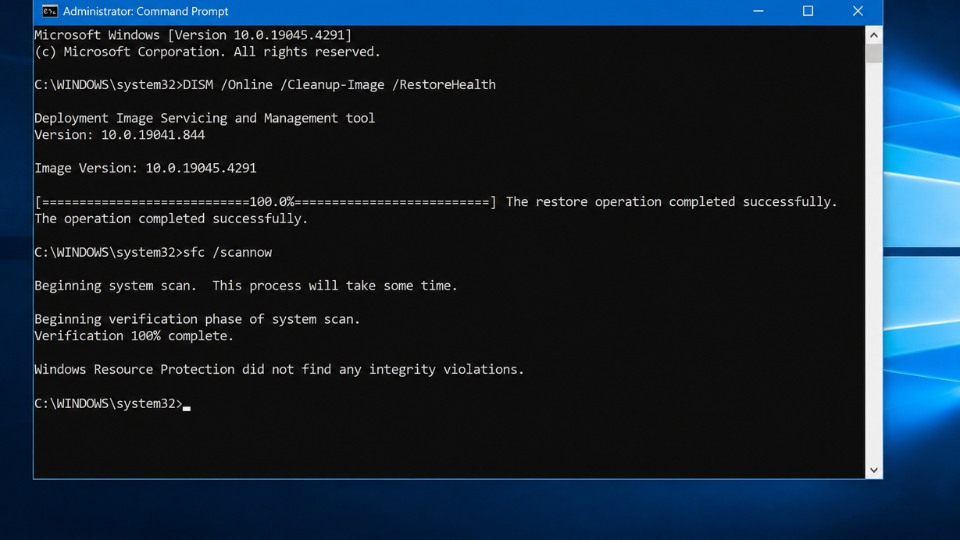Screen dimensions: 960x540
Task: Click the 'sfc /scannow' command line
Action: tap(153, 252)
